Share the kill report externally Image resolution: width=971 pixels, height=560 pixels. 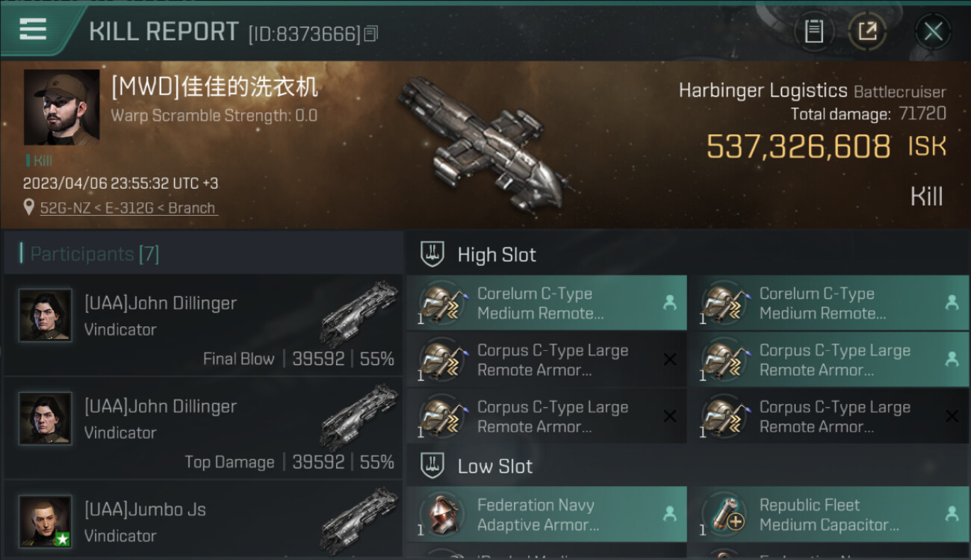pos(867,31)
